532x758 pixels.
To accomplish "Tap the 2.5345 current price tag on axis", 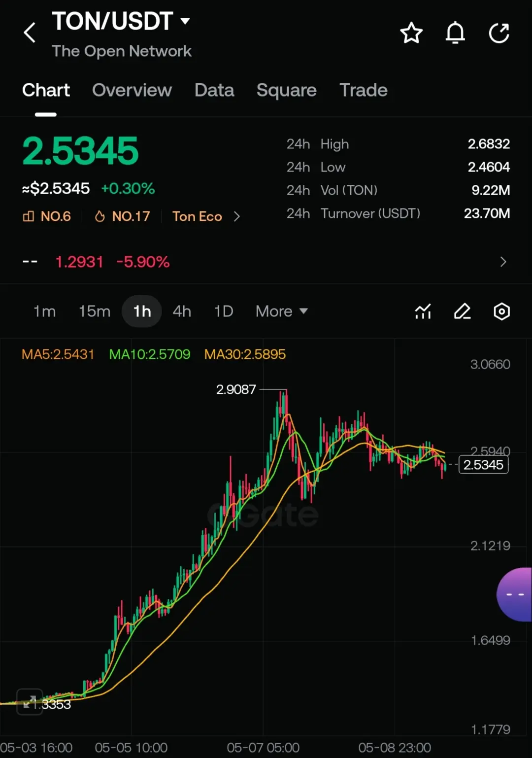I will (x=483, y=465).
